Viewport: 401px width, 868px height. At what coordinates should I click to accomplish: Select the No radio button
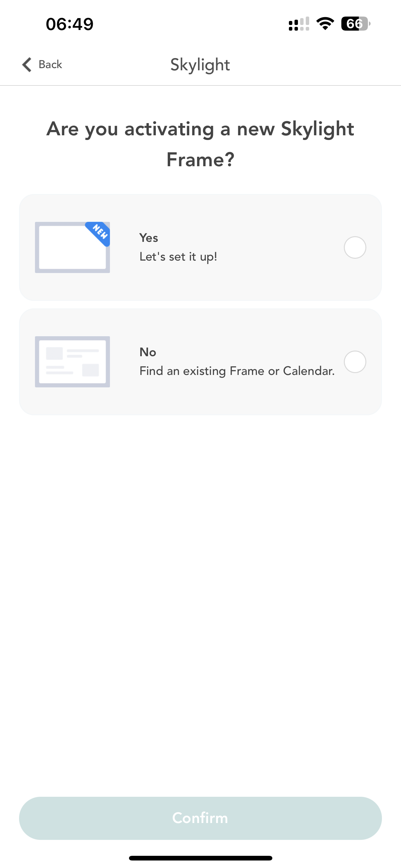[355, 362]
